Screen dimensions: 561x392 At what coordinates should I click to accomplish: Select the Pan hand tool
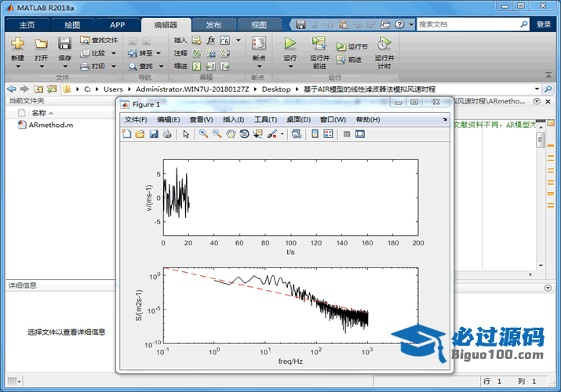pyautogui.click(x=231, y=134)
